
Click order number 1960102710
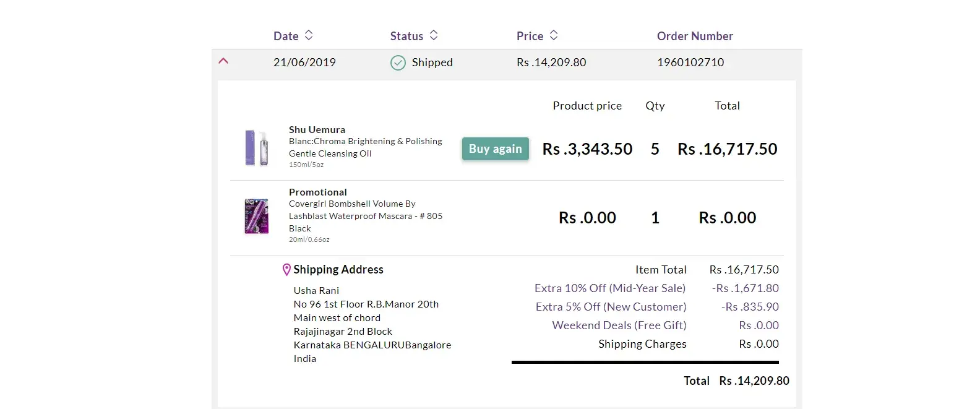[x=690, y=62]
